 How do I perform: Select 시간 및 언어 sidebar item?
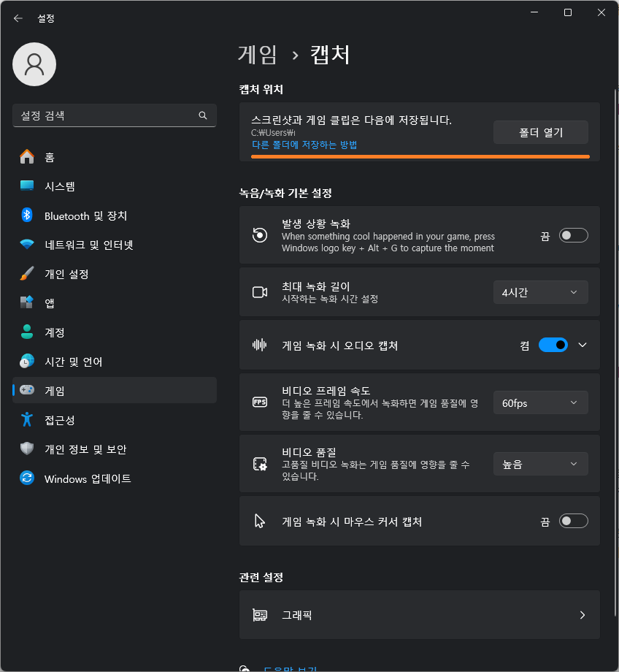coord(115,362)
